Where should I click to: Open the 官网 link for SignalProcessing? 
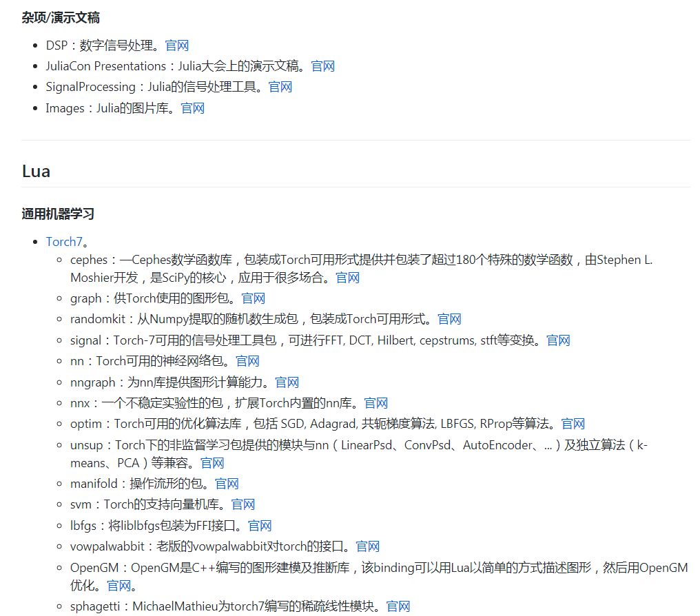click(280, 87)
